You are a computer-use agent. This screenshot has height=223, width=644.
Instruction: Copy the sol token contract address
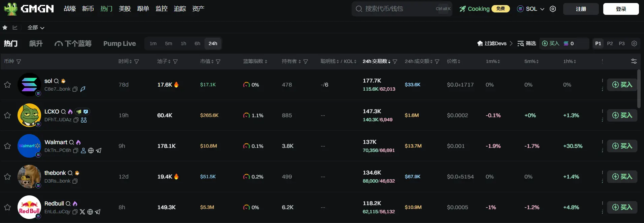[75, 89]
